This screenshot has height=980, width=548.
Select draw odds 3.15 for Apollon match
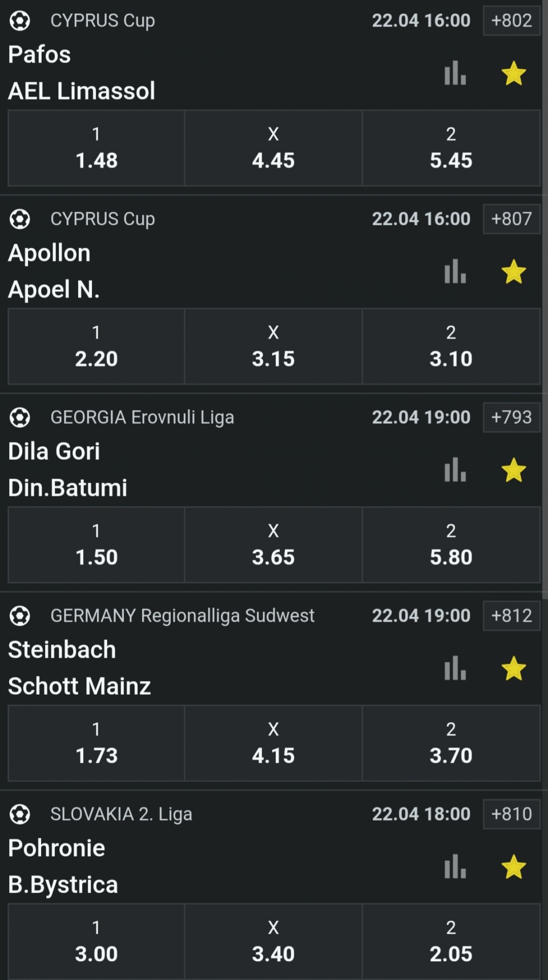(x=273, y=347)
